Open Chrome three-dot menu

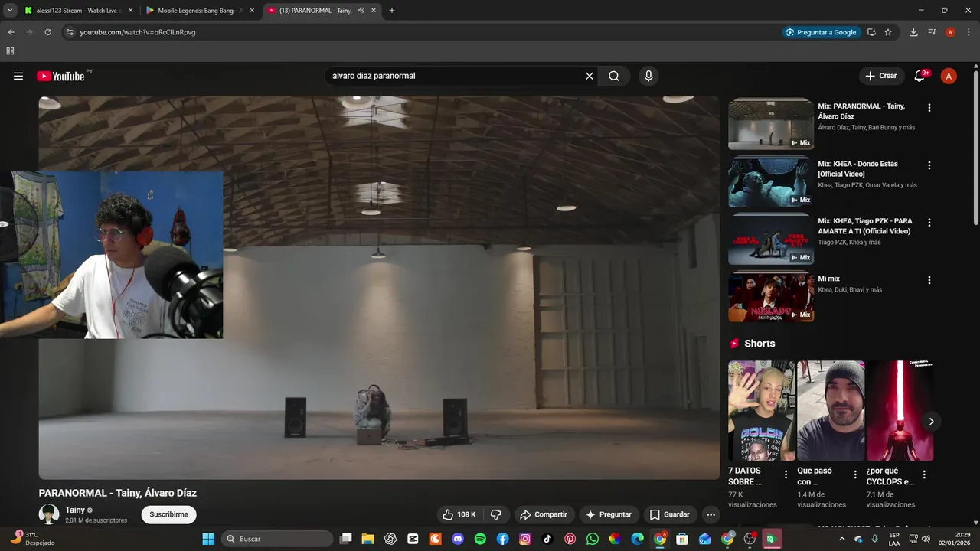[x=969, y=32]
